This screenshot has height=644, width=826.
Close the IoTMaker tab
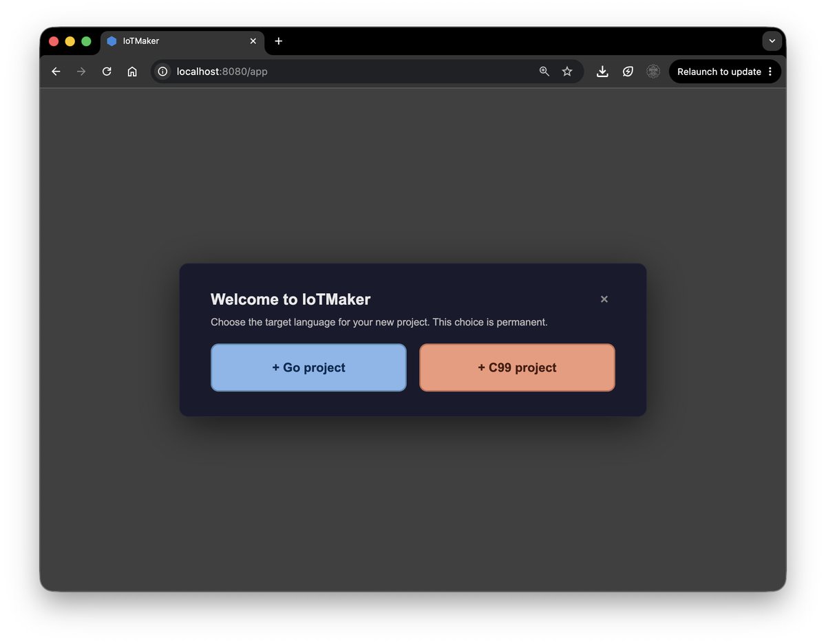tap(253, 41)
